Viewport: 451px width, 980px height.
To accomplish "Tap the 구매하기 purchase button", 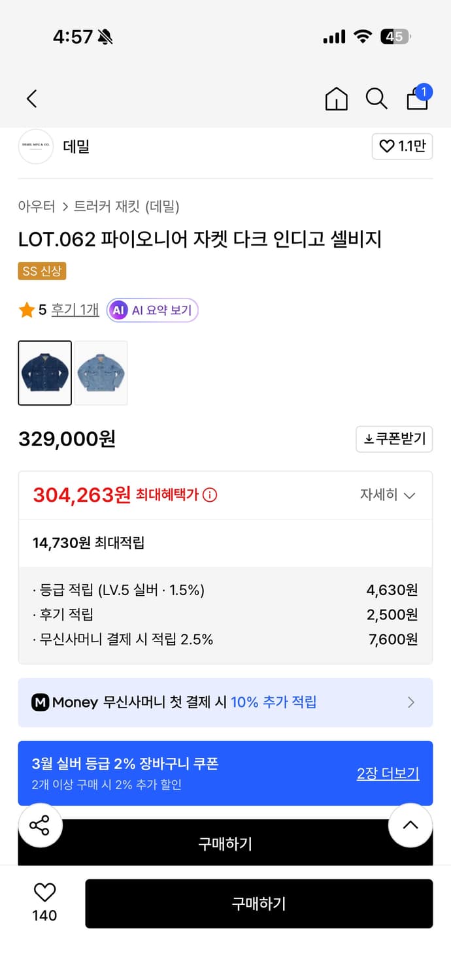I will [x=259, y=904].
